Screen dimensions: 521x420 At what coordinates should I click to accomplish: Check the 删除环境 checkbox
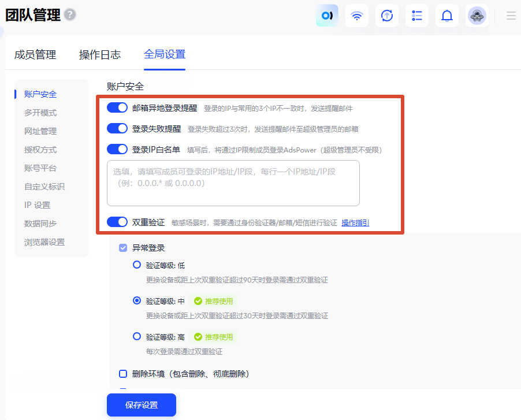(123, 374)
